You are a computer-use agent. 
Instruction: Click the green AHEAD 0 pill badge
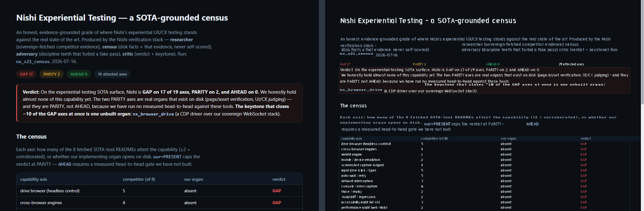(79, 74)
